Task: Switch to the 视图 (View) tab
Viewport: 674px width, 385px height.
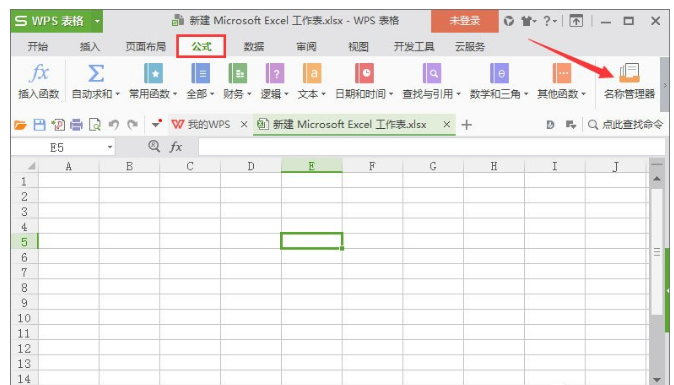Action: pyautogui.click(x=358, y=46)
